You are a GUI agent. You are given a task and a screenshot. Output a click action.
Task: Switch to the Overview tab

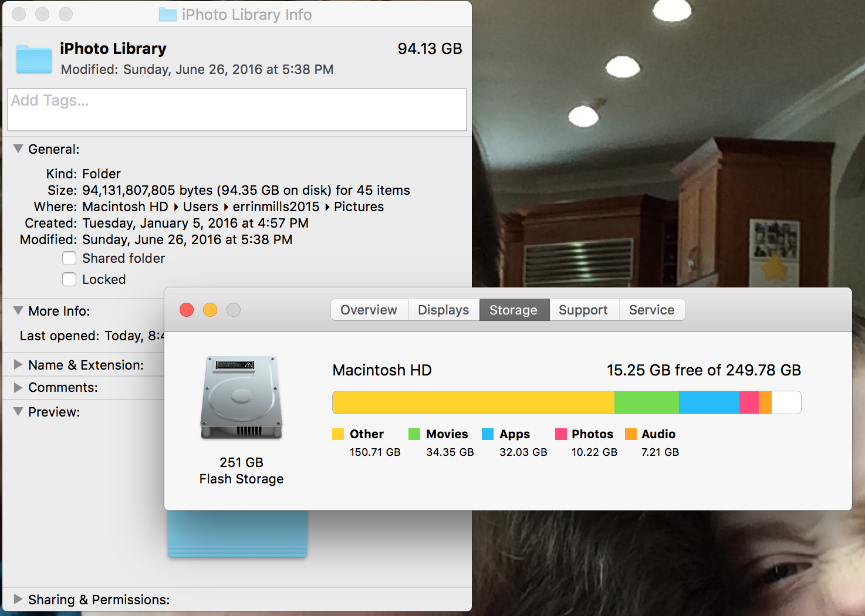[369, 310]
